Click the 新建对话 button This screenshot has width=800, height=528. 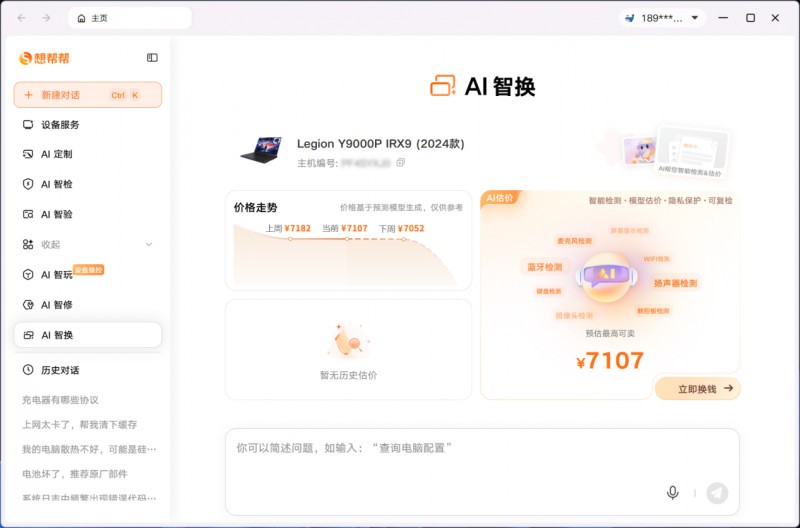pyautogui.click(x=88, y=95)
